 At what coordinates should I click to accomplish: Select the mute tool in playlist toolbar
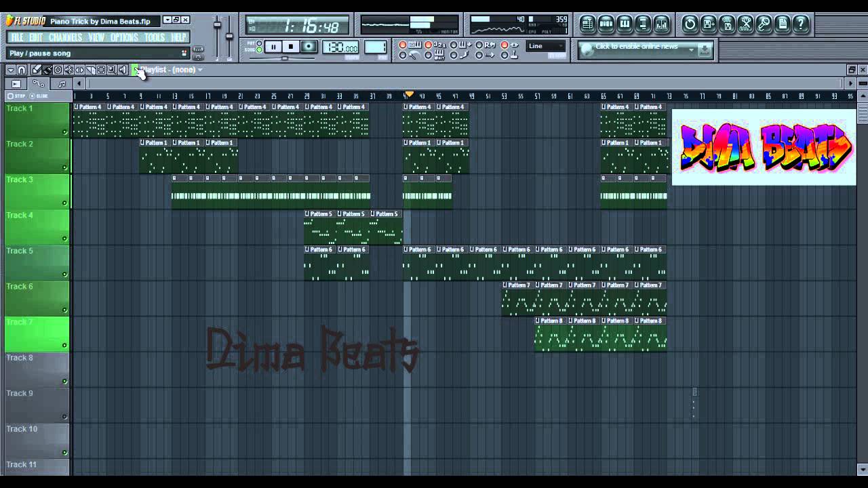[x=68, y=70]
